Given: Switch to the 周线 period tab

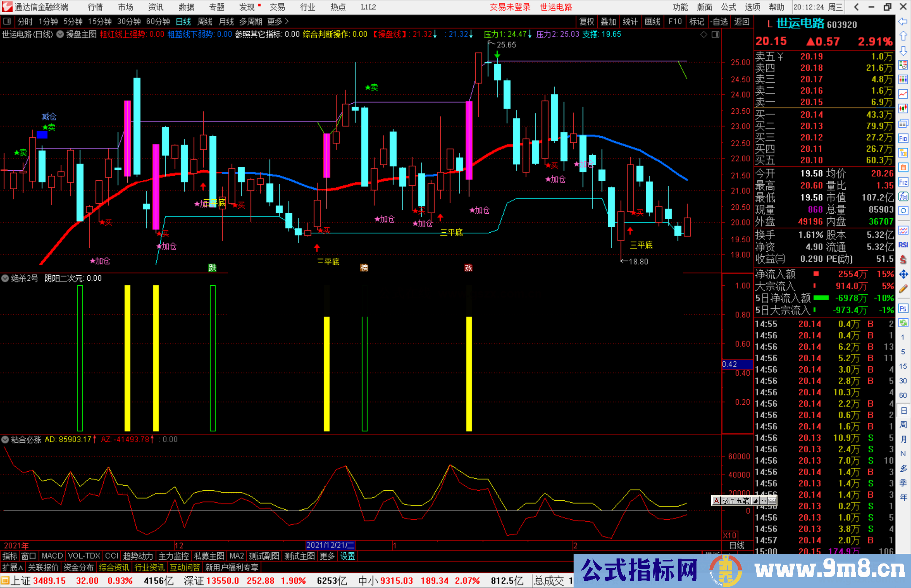Looking at the screenshot, I should pyautogui.click(x=205, y=21).
